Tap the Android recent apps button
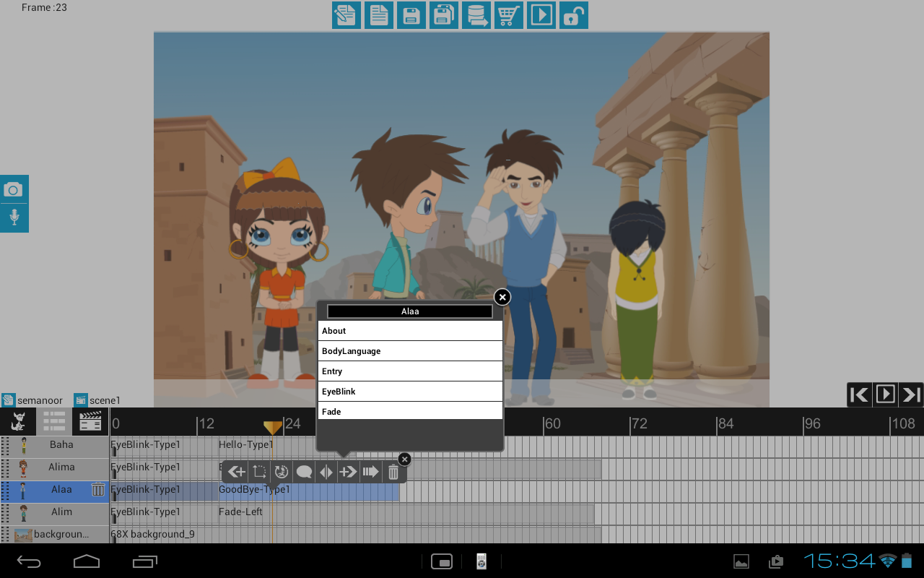Image resolution: width=924 pixels, height=578 pixels. [145, 561]
